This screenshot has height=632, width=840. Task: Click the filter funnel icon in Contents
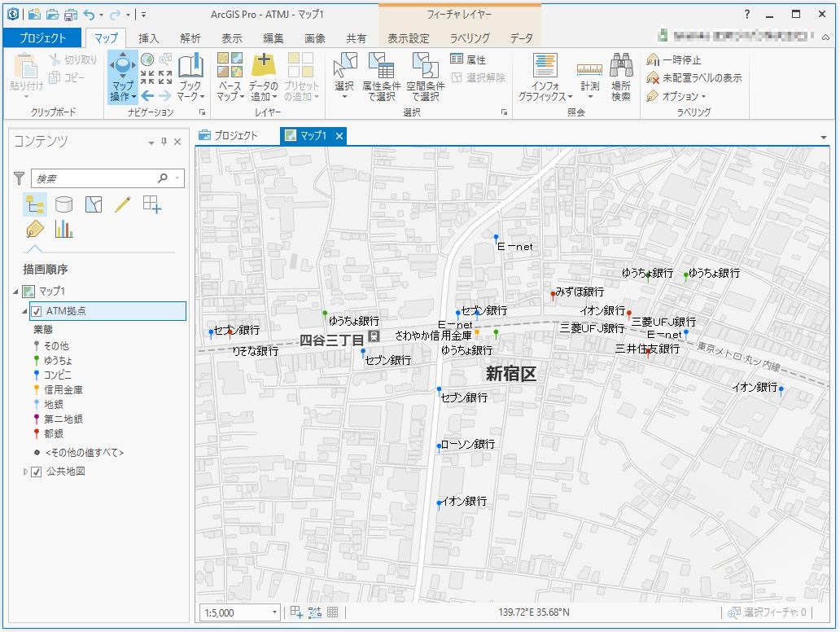(19, 178)
